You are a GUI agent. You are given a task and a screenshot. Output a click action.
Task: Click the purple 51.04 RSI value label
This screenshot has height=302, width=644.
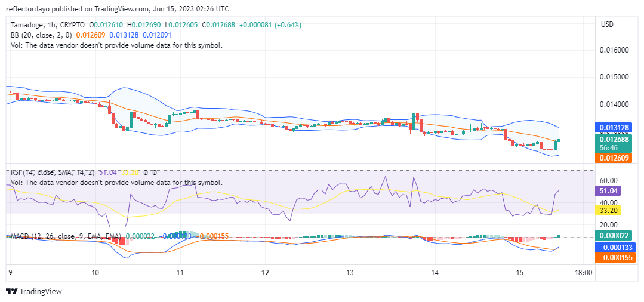pos(608,190)
